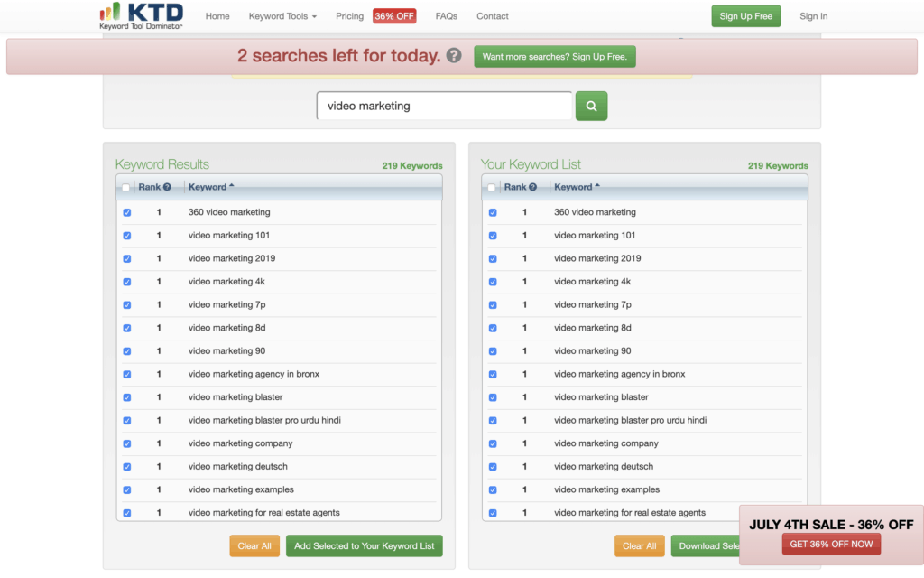Toggle select-all checkbox in Your Keyword List header

coord(492,188)
